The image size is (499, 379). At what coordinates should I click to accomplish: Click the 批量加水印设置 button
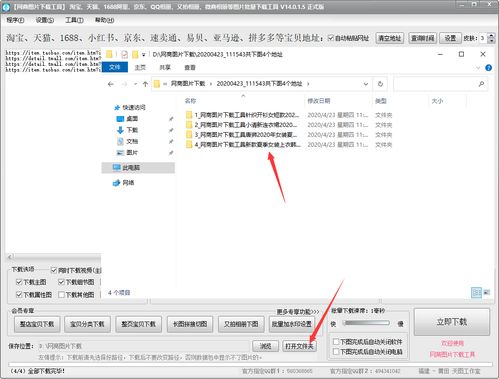pos(292,324)
